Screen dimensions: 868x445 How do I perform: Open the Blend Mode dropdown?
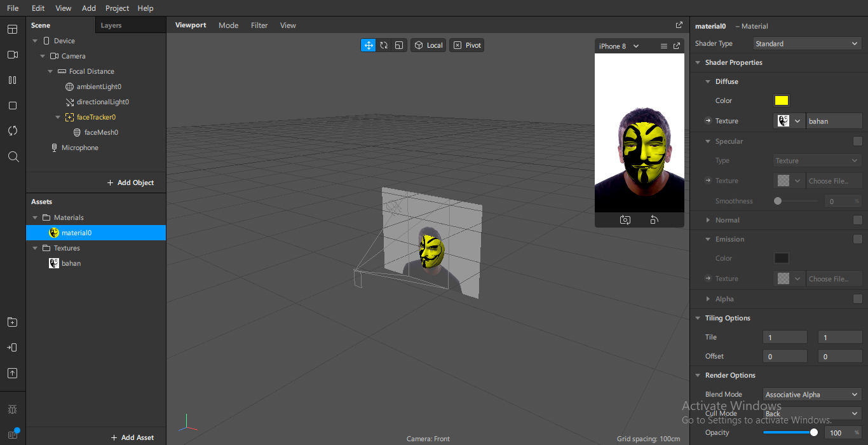point(811,395)
